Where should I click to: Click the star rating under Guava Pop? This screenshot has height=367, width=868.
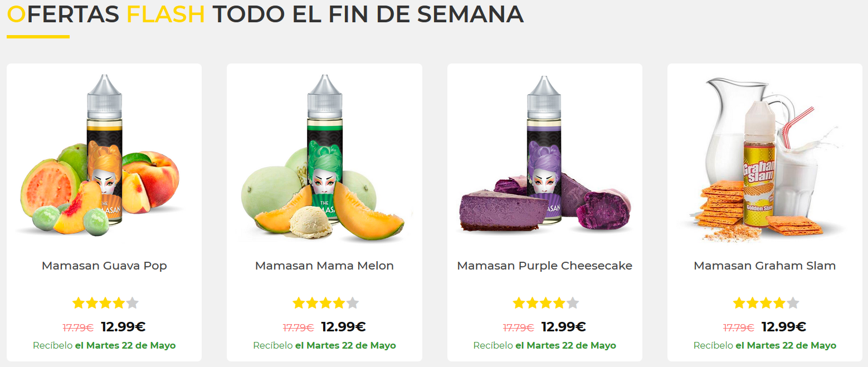click(105, 303)
